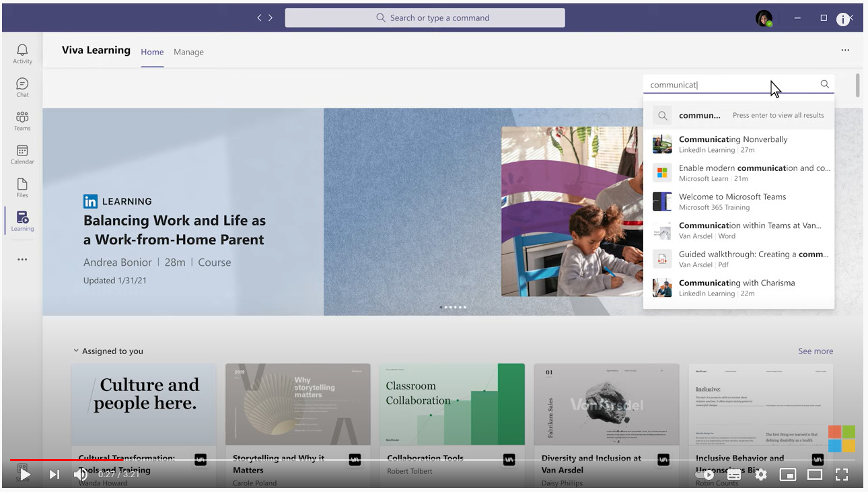Click the See more link
This screenshot has width=868, height=492.
(816, 351)
